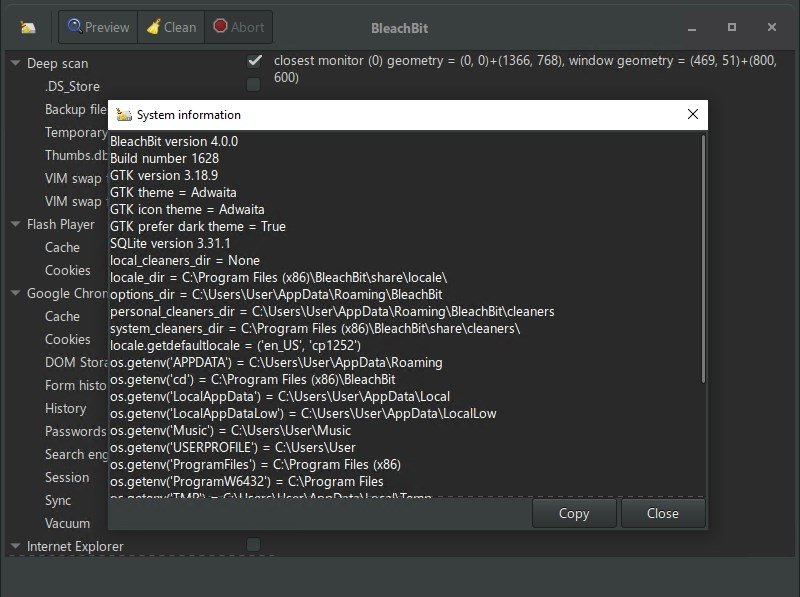Click the personal_cleaners_dir path line

tap(332, 311)
